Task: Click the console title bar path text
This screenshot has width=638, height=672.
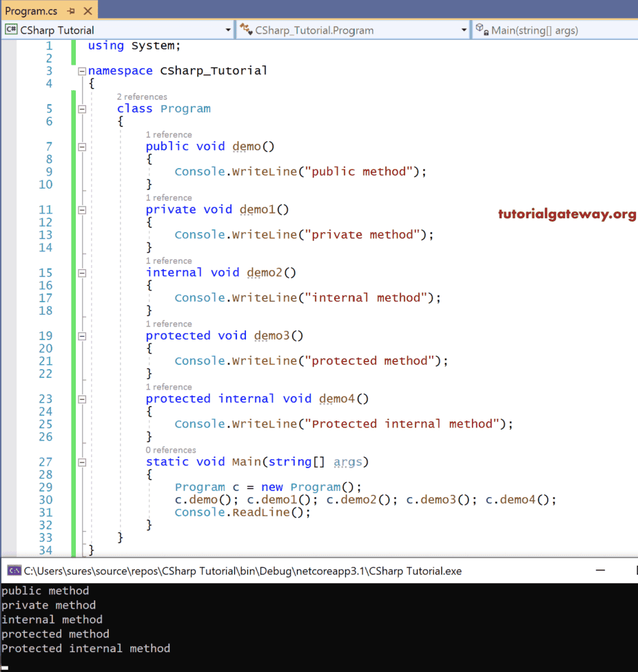Action: coord(243,571)
